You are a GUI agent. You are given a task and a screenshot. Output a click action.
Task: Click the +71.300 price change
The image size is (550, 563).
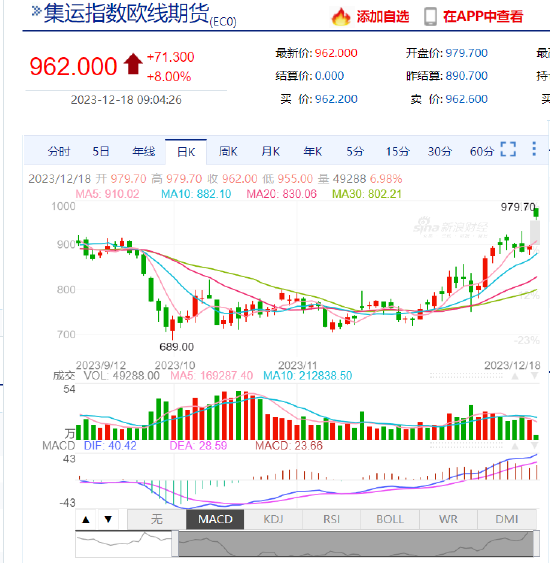(x=171, y=57)
